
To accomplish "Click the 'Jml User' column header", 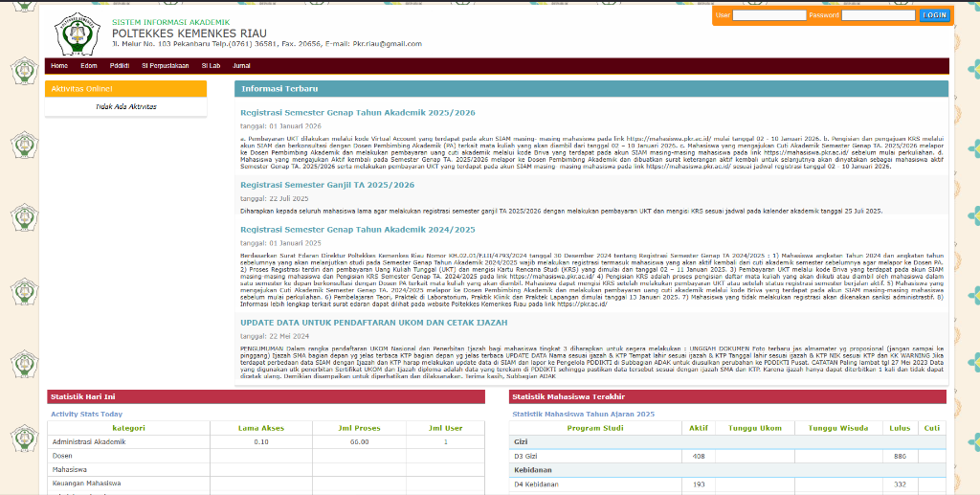I will pos(446,428).
